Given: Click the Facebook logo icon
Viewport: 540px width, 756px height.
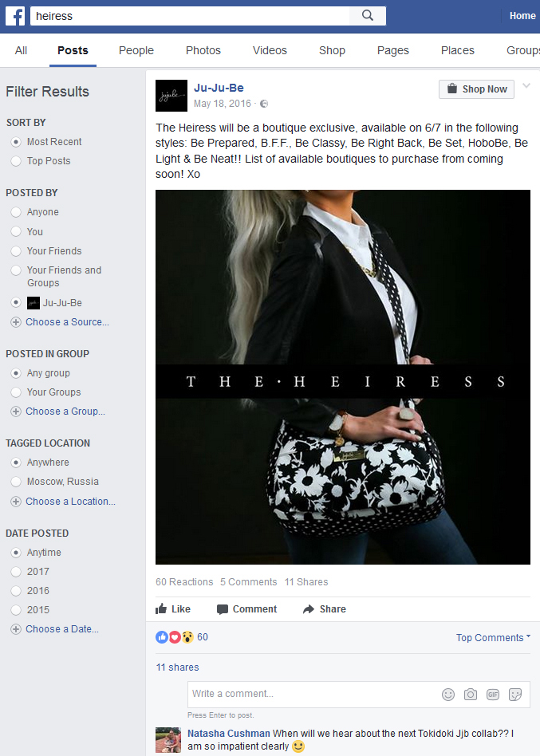Looking at the screenshot, I should [x=15, y=16].
